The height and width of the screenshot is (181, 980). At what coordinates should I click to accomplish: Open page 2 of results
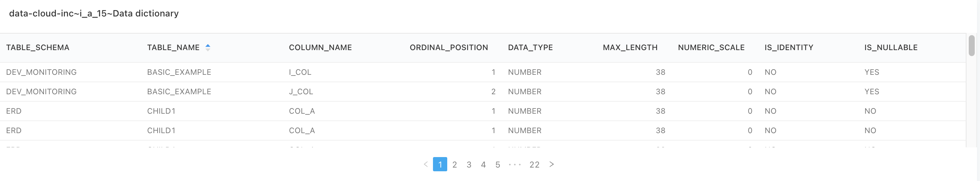[x=455, y=165]
